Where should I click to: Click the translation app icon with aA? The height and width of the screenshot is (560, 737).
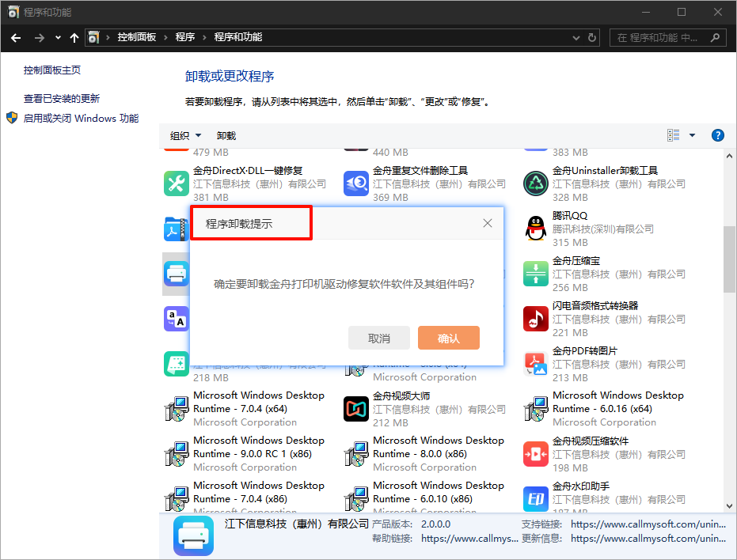pyautogui.click(x=177, y=319)
